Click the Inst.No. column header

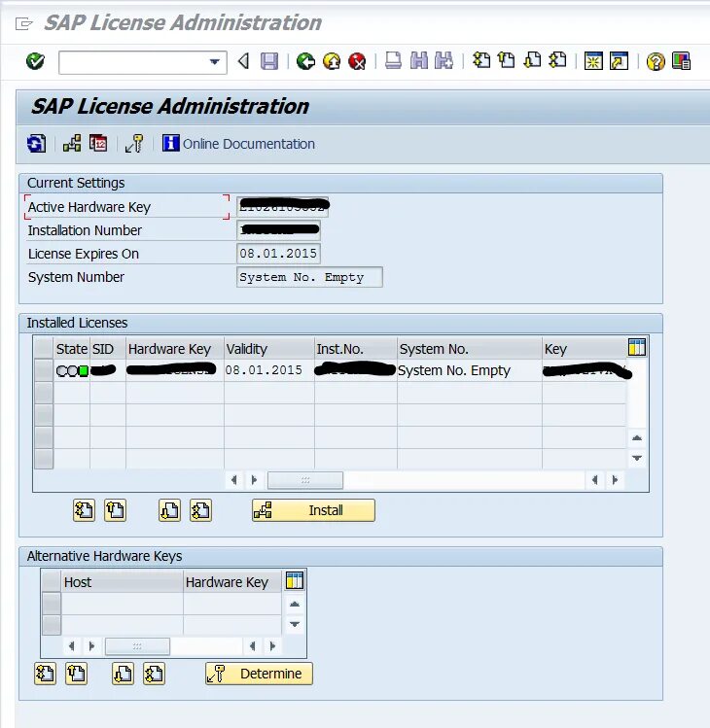coord(356,349)
